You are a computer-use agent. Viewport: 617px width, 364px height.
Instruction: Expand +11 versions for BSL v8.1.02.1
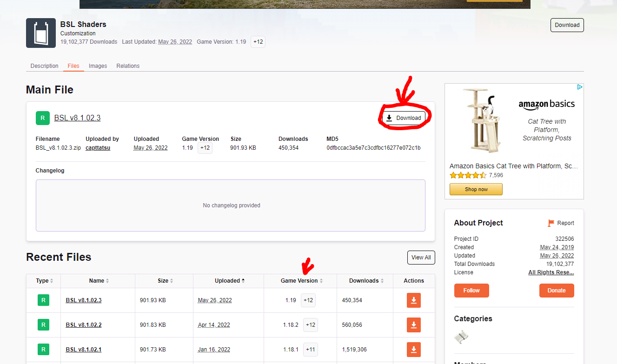click(x=310, y=350)
